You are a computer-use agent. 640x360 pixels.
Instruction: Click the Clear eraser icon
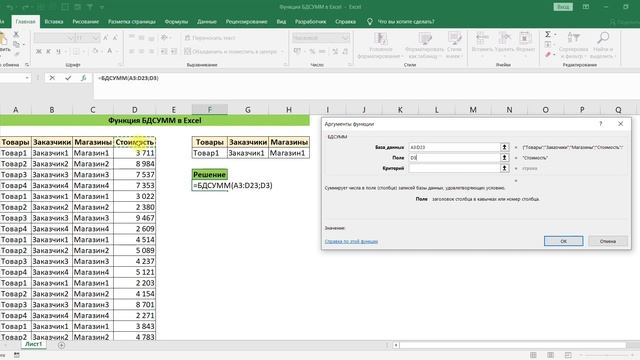(x=548, y=54)
